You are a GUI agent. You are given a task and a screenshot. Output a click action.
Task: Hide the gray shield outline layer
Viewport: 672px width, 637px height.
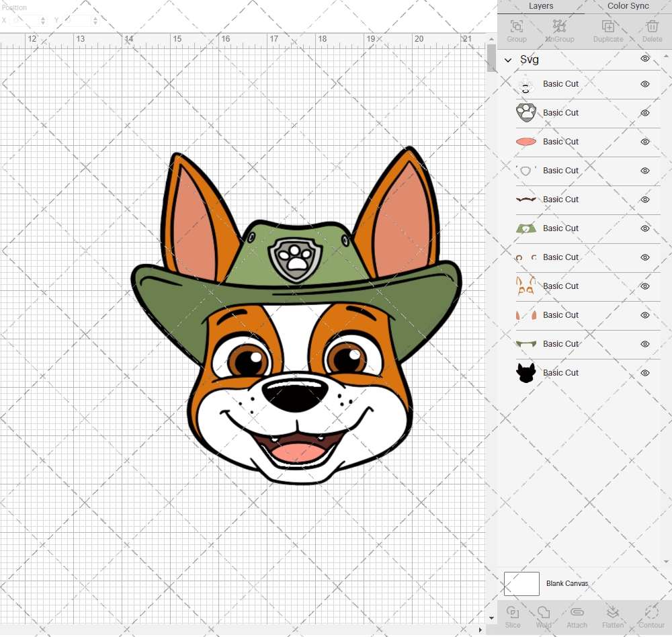coord(645,171)
